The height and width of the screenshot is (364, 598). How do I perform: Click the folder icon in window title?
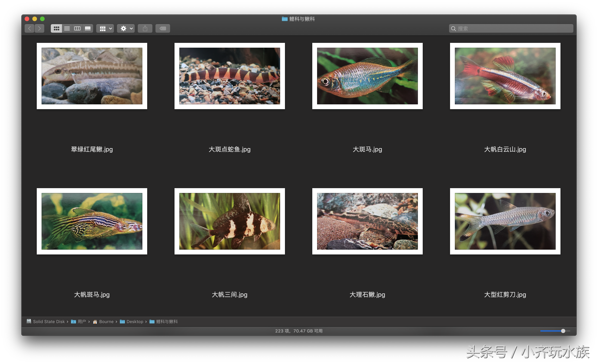(285, 19)
